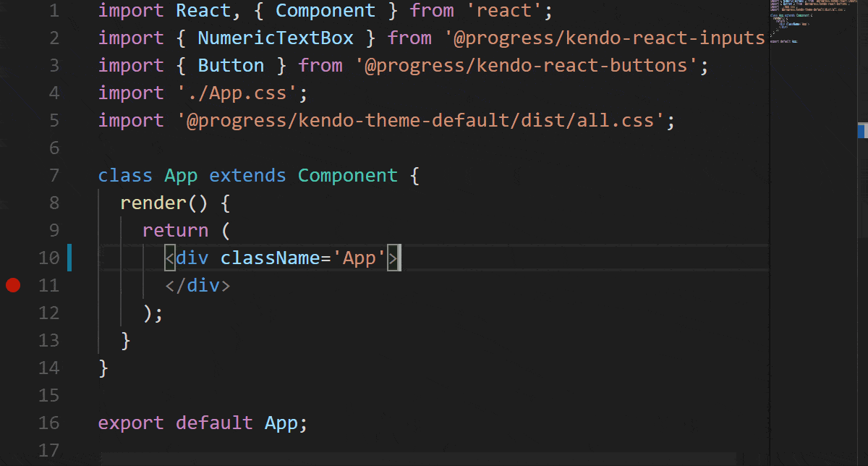The image size is (868, 466).
Task: Select line number 10 in the gutter
Action: 49,258
